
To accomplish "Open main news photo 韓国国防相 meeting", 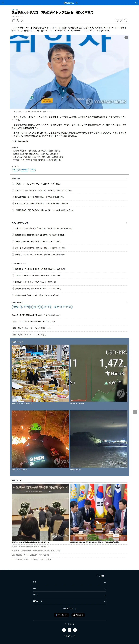I will pyautogui.click(x=99, y=512).
